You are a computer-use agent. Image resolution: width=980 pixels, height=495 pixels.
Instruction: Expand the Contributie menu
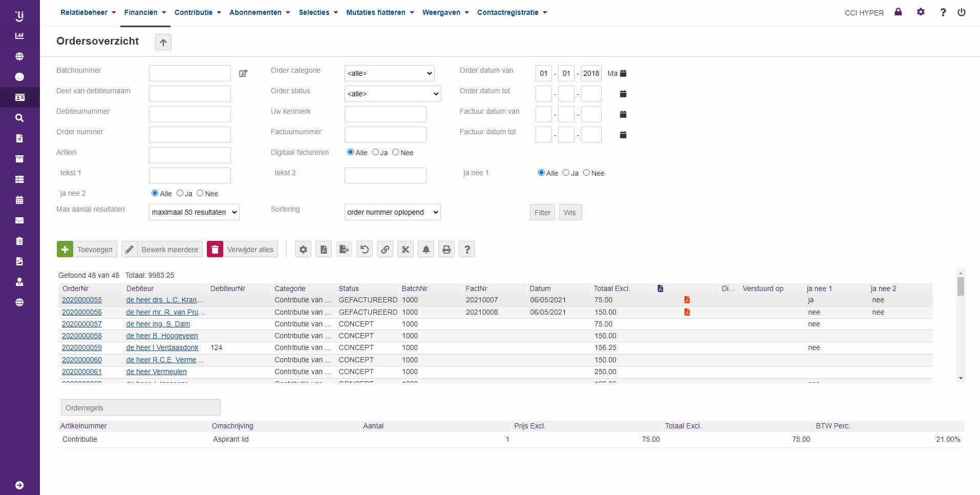pyautogui.click(x=198, y=12)
